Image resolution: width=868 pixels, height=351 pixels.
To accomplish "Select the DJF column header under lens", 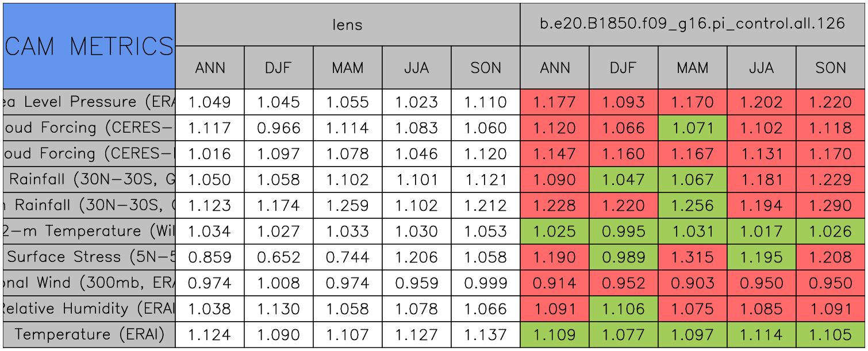I will click(279, 68).
